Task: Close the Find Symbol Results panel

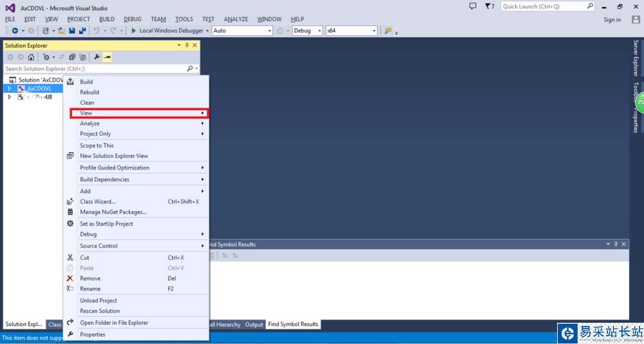Action: tap(623, 244)
